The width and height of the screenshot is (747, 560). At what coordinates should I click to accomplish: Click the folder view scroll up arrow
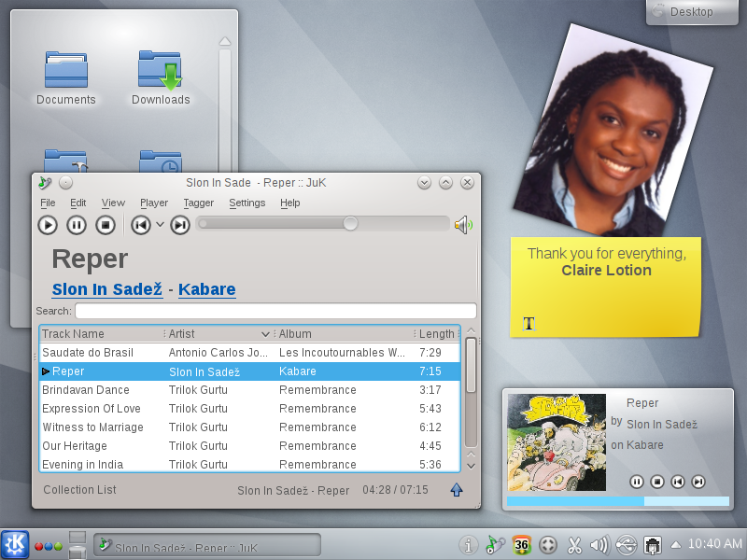click(225, 41)
